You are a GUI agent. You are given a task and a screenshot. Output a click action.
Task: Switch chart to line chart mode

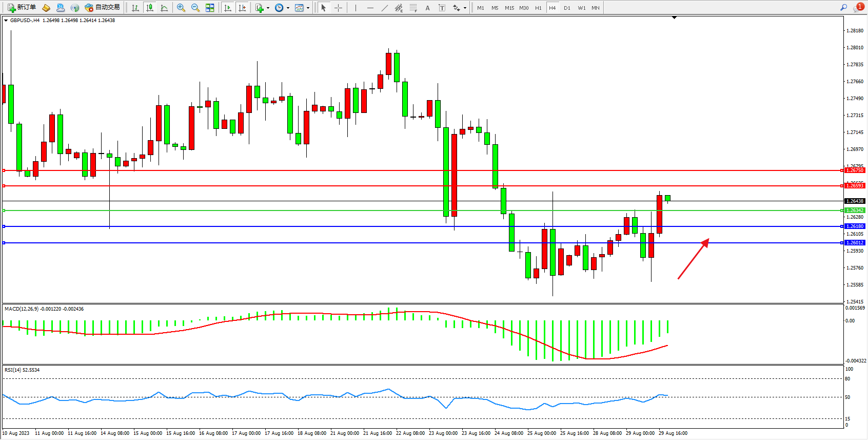point(164,8)
